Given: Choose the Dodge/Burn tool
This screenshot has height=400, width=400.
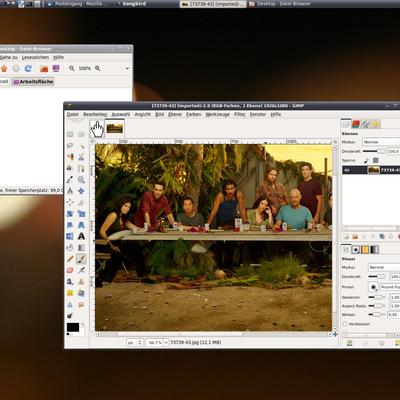Looking at the screenshot, I should click(70, 316).
